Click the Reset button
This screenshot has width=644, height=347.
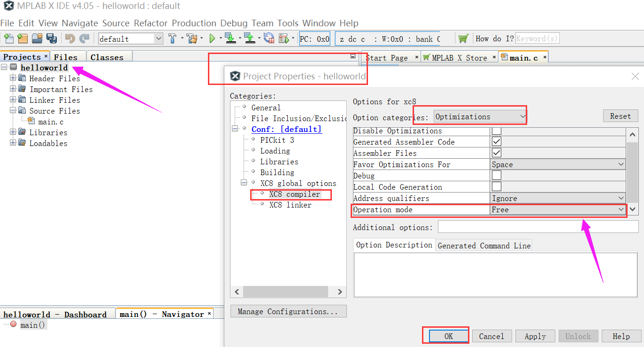tap(620, 116)
